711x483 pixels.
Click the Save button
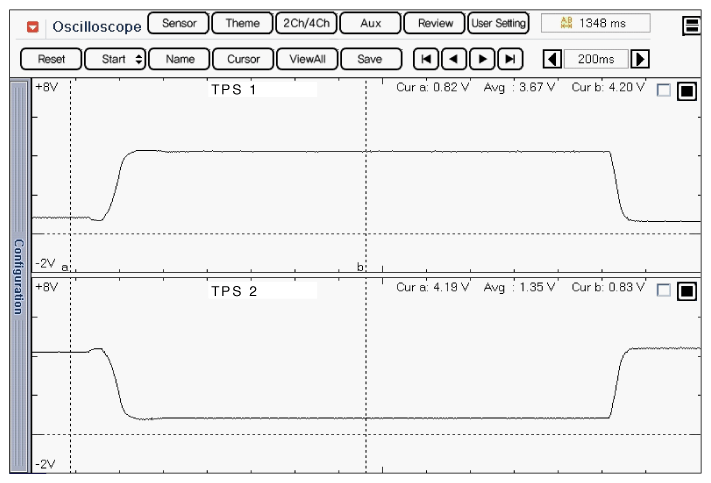click(369, 59)
